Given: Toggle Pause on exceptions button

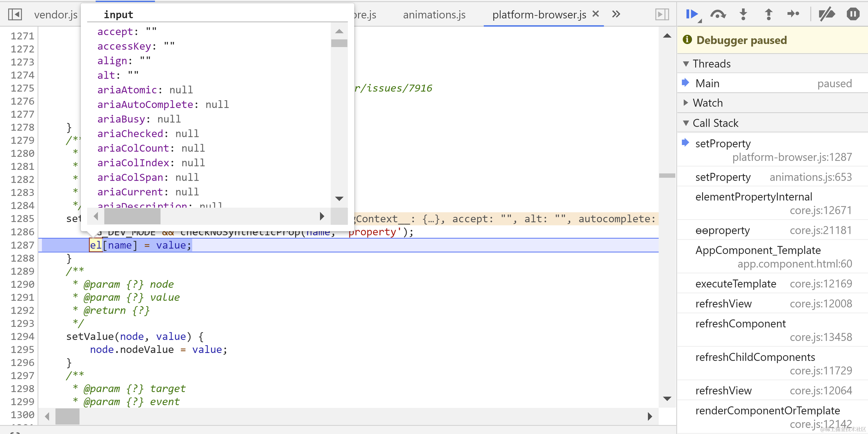Looking at the screenshot, I should coord(852,14).
